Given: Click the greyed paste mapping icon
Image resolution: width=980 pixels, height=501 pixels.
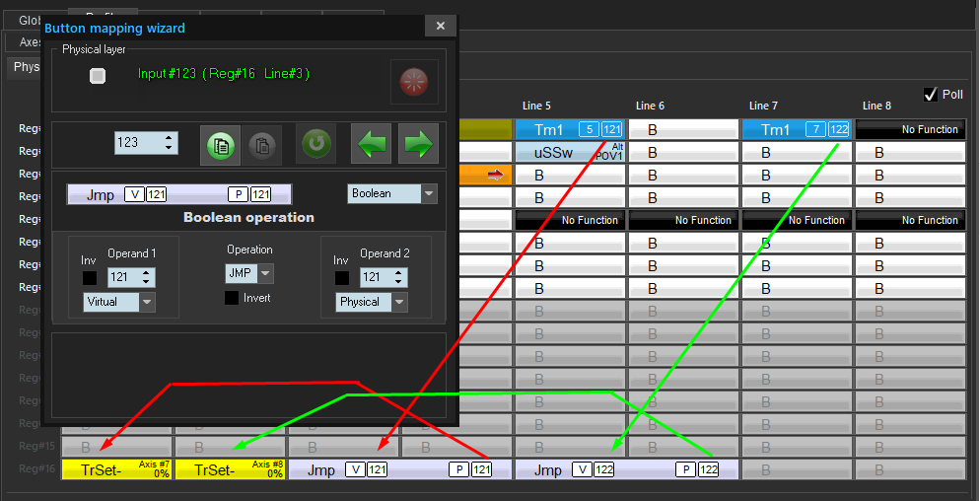Looking at the screenshot, I should pyautogui.click(x=262, y=145).
